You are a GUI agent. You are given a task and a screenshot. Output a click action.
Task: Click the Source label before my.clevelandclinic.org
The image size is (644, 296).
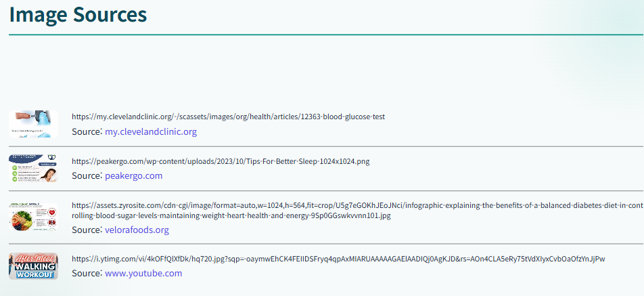(87, 132)
